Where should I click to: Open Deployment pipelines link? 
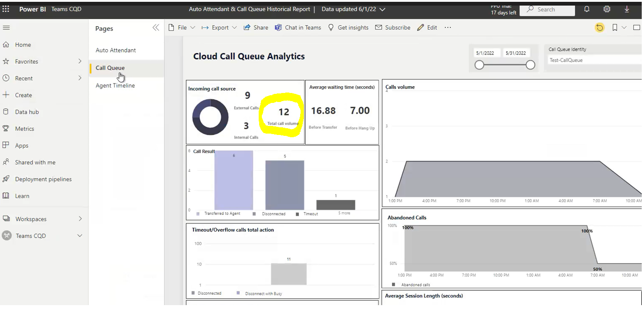(43, 179)
